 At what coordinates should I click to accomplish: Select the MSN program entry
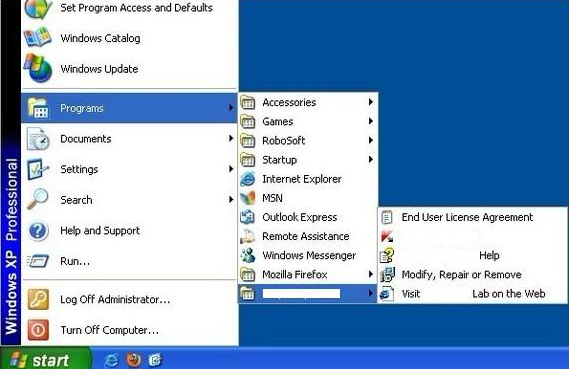click(308, 198)
